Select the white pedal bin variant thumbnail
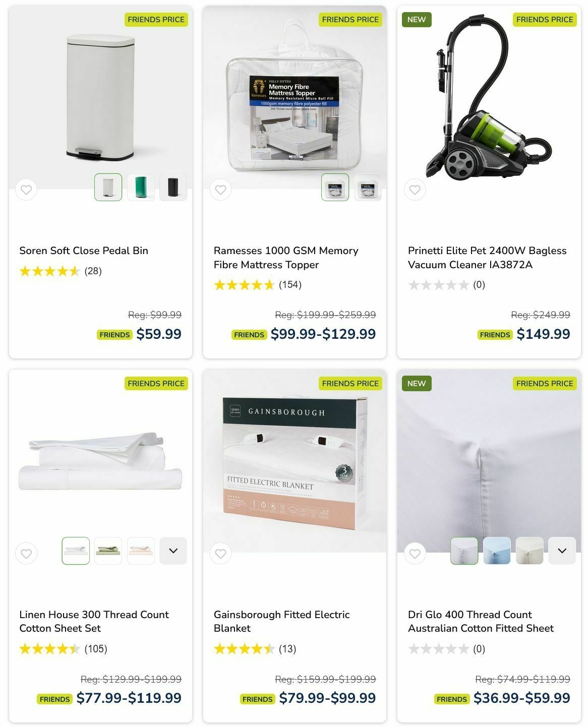Viewport: 588px width, 727px height. pos(108,188)
